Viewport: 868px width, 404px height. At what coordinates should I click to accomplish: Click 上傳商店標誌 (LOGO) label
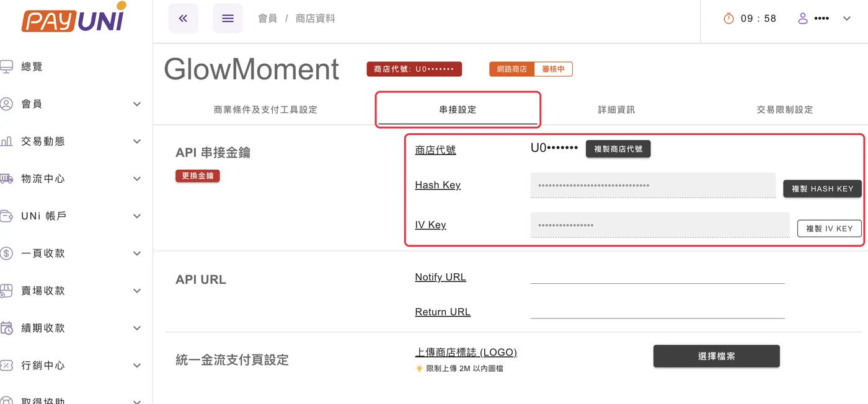coord(466,352)
